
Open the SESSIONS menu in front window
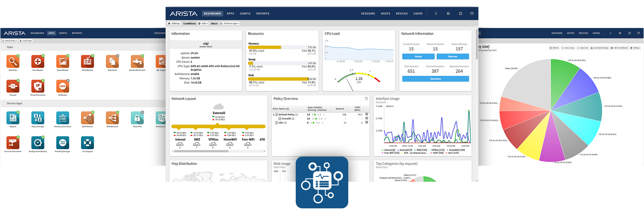coord(368,14)
